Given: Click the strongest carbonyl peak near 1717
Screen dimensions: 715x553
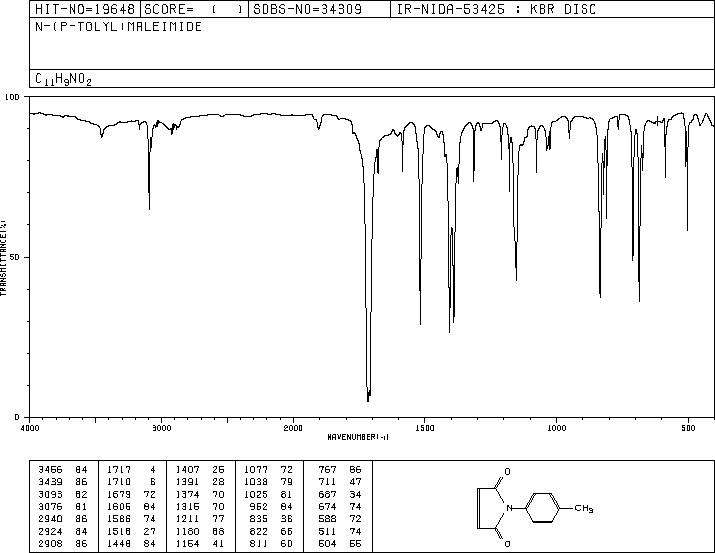Looking at the screenshot, I should tap(368, 400).
